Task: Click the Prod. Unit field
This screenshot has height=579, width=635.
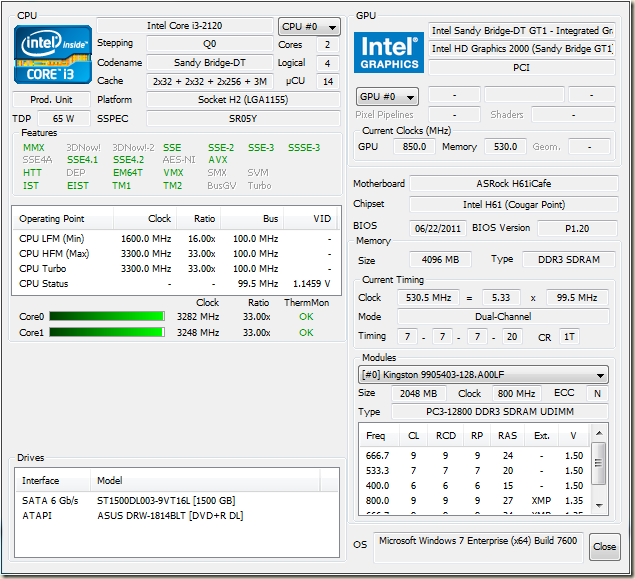Action: (x=51, y=100)
